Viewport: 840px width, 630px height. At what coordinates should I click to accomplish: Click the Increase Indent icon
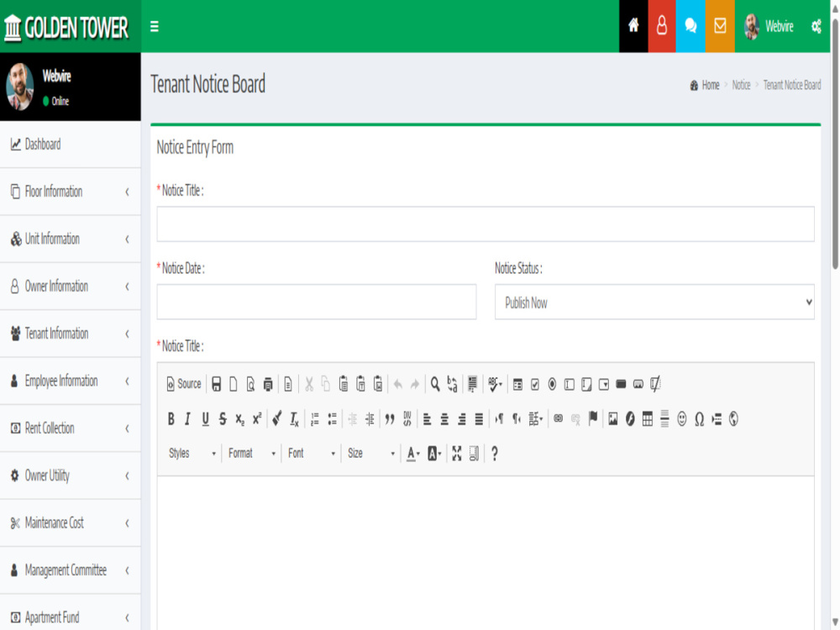click(370, 419)
